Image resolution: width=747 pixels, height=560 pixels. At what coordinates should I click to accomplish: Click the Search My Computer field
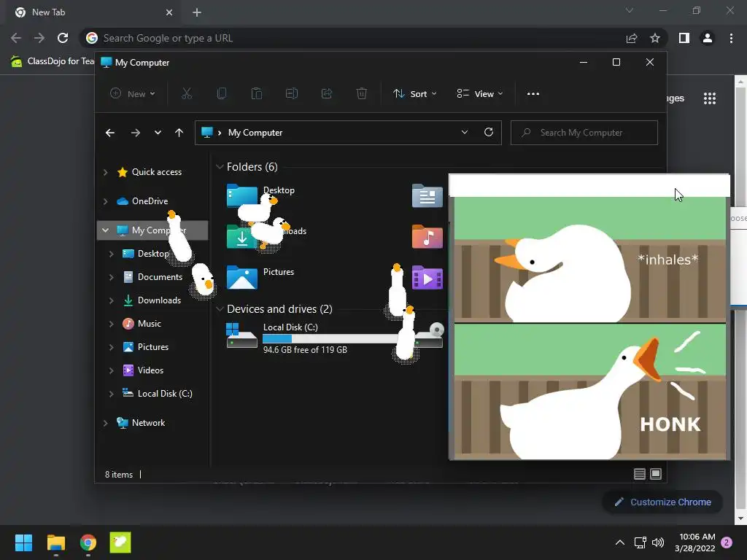click(584, 133)
